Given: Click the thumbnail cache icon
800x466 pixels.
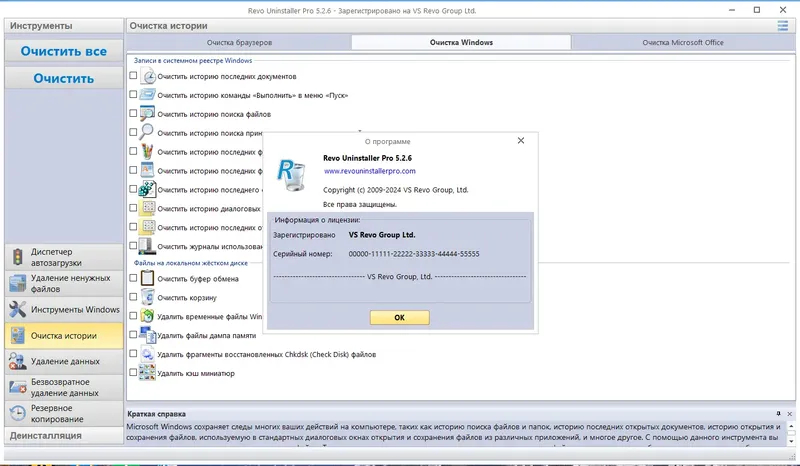Looking at the screenshot, I should click(147, 373).
